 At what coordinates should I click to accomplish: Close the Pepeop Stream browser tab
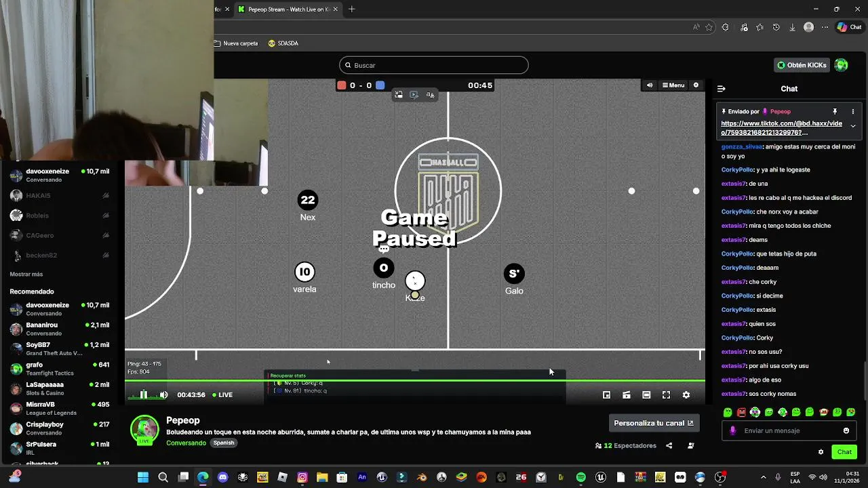click(336, 9)
